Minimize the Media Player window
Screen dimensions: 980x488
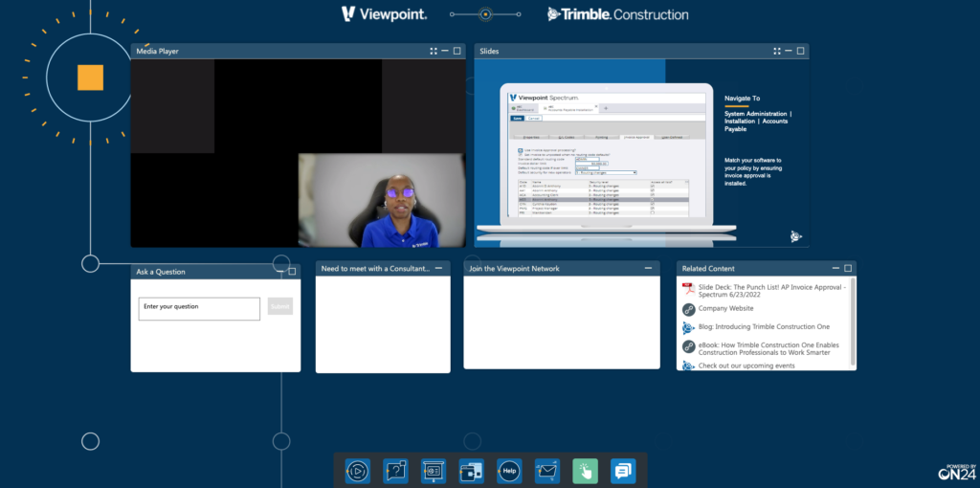coord(445,52)
